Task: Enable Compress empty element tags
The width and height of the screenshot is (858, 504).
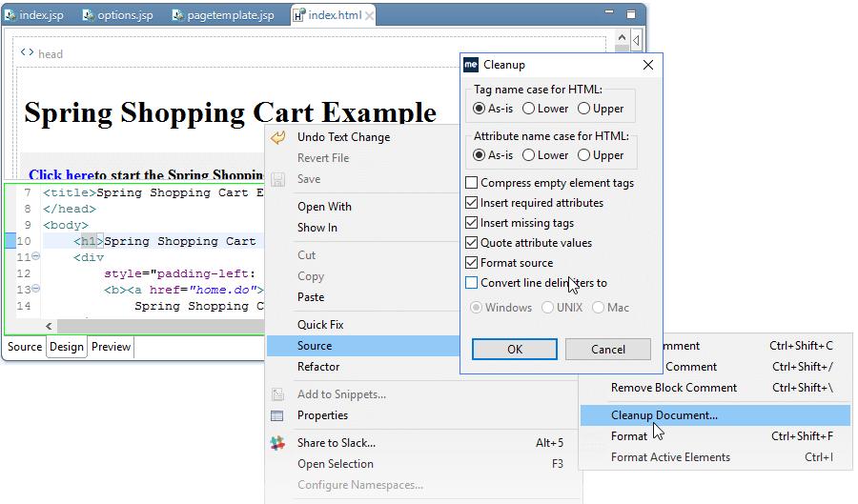Action: [x=471, y=183]
